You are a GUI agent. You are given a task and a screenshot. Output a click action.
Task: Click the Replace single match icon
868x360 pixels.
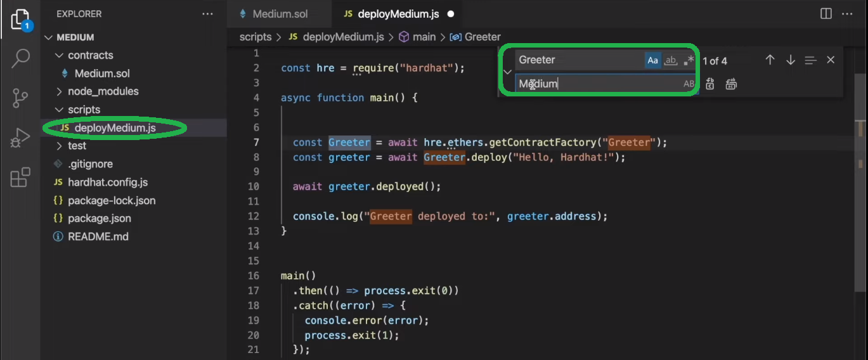(710, 84)
